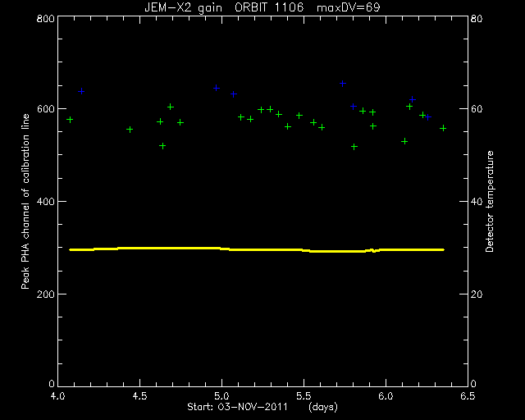The width and height of the screenshot is (525, 420).
Task: Select the lowest green cross near 4.65 days
Action: (x=162, y=146)
